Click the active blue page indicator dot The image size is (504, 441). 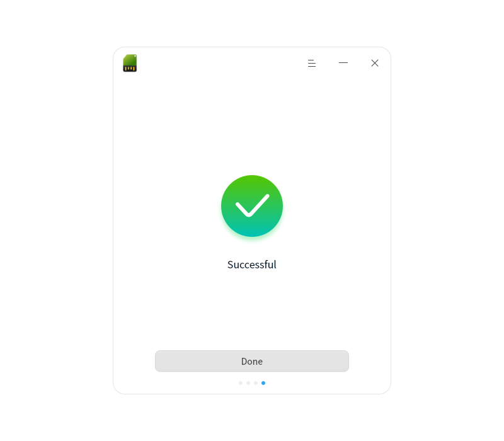point(263,383)
